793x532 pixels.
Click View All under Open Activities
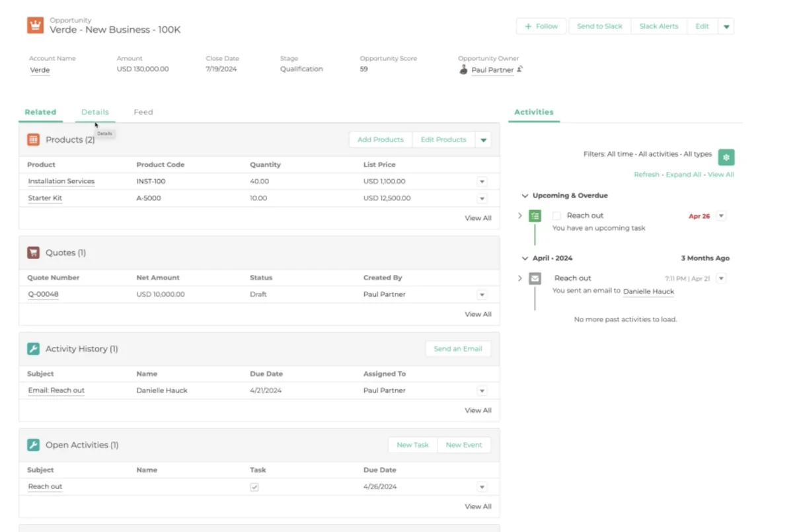478,506
